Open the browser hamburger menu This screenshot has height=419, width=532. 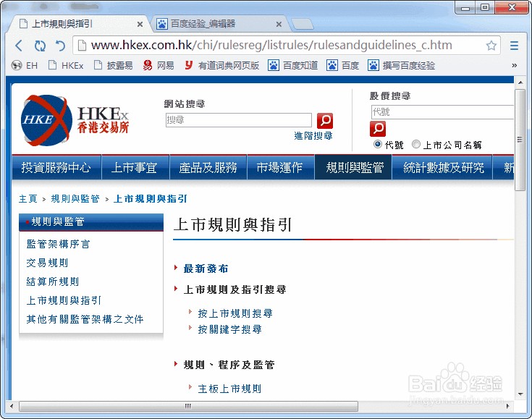[x=514, y=46]
